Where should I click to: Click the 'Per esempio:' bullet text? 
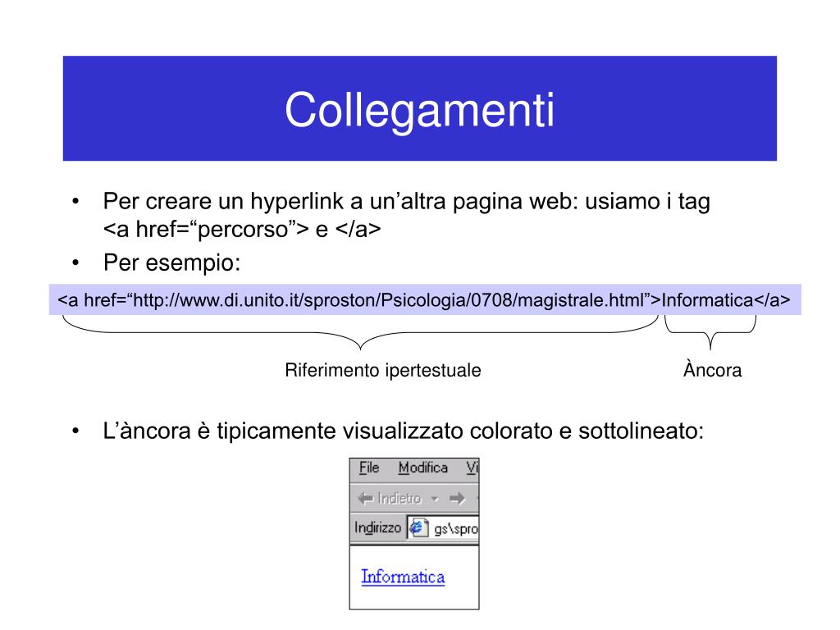171,262
